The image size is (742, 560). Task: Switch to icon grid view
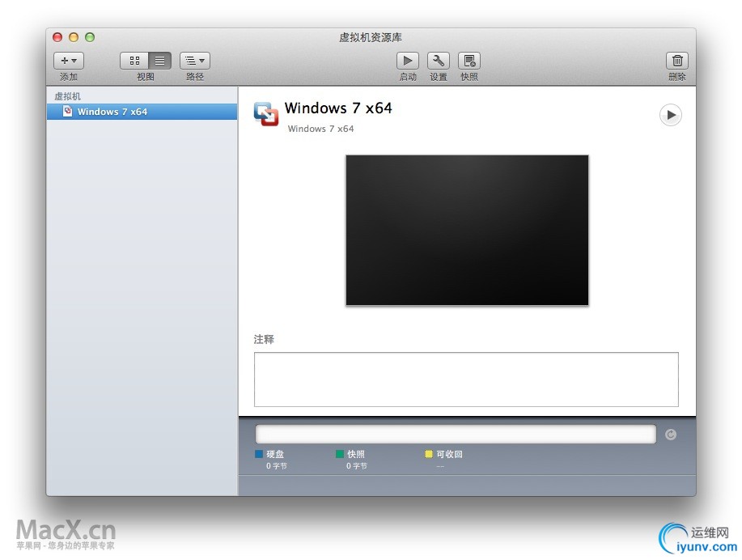[134, 61]
